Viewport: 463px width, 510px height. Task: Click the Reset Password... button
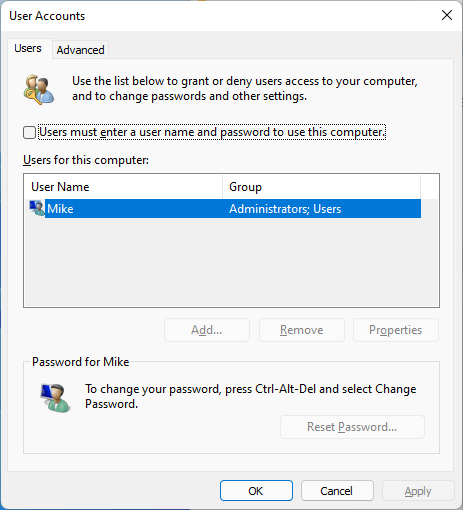[x=352, y=427]
